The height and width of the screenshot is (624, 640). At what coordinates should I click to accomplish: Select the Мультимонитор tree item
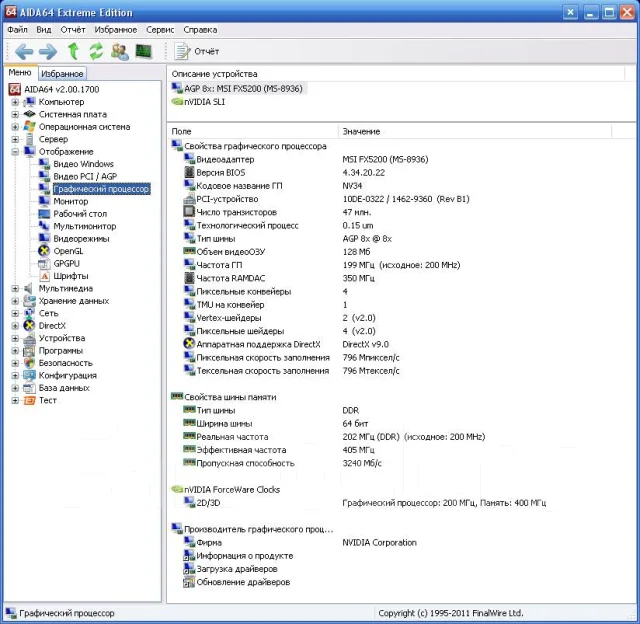pyautogui.click(x=84, y=226)
